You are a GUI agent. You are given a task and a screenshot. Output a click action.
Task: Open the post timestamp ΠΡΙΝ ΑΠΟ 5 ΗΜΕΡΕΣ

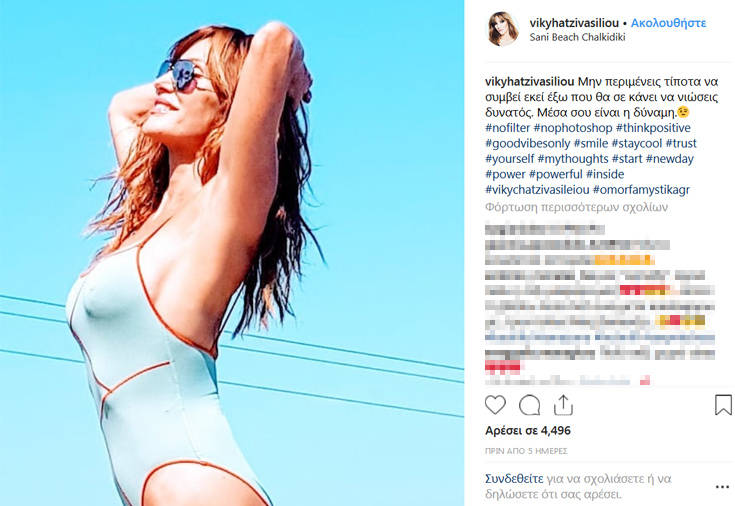(526, 451)
